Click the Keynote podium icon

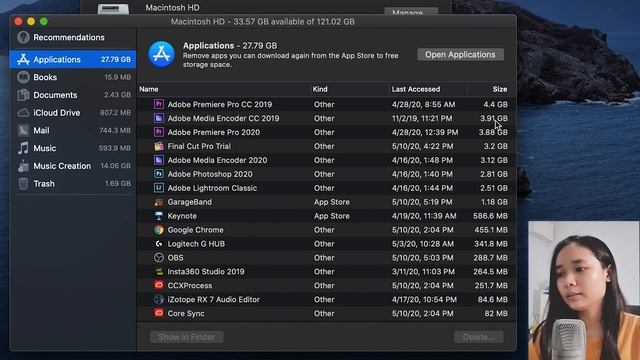pyautogui.click(x=159, y=216)
